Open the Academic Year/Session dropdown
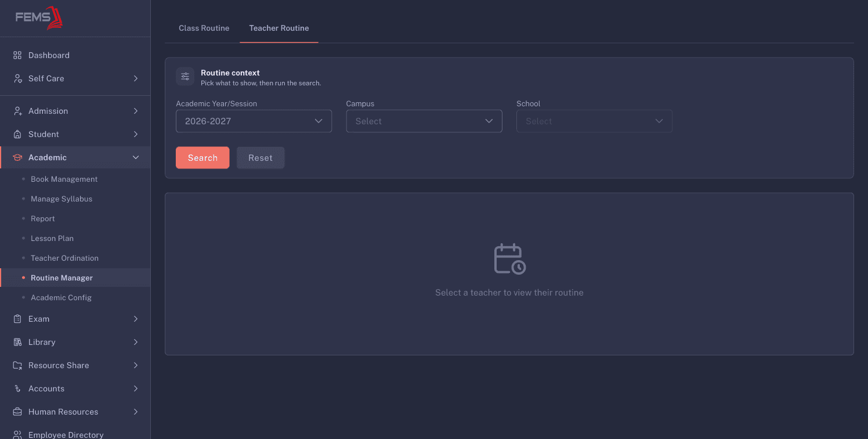 click(x=254, y=121)
